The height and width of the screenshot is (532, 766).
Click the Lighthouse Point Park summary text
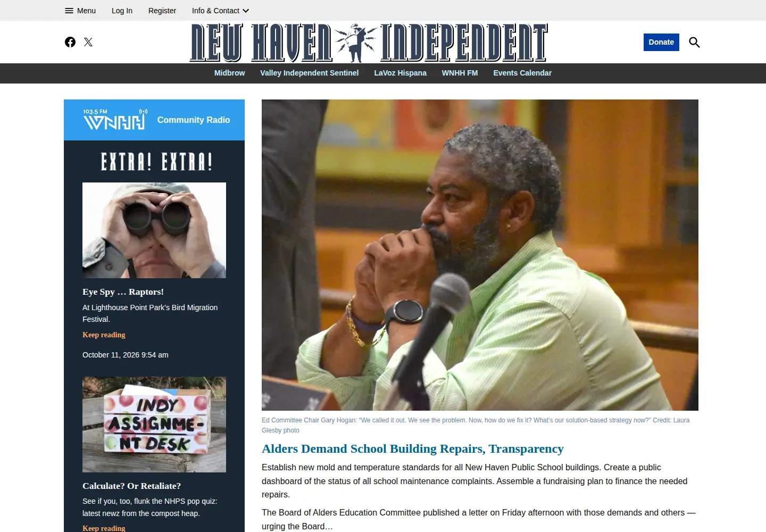click(x=150, y=313)
